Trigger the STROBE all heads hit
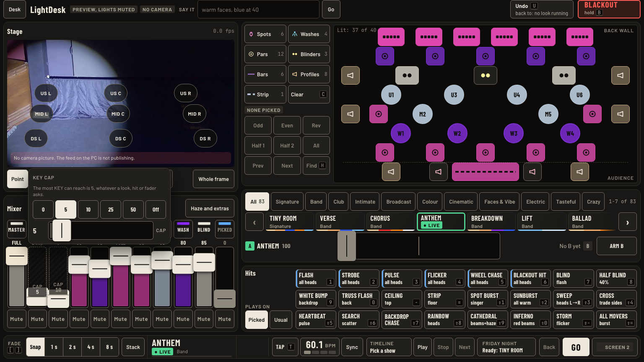This screenshot has height=362, width=644. (358, 278)
